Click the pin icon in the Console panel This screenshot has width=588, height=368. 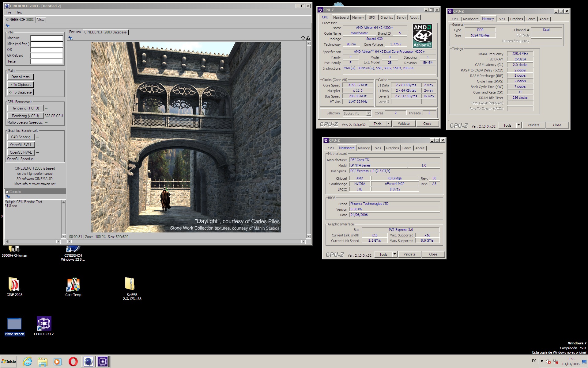pos(8,197)
